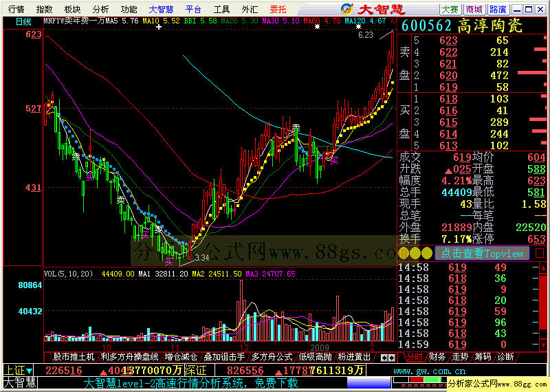The width and height of the screenshot is (550, 392).
Task: Click the stock name 高淳陶瓷
Action: 490,25
